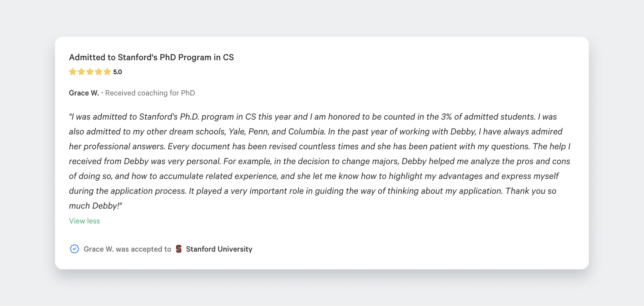Click the first line of the review quote

312,117
